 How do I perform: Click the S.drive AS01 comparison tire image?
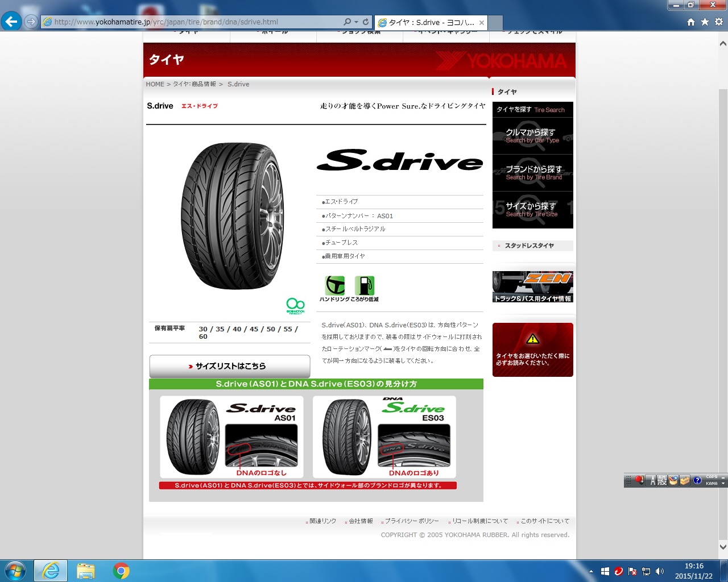(193, 437)
